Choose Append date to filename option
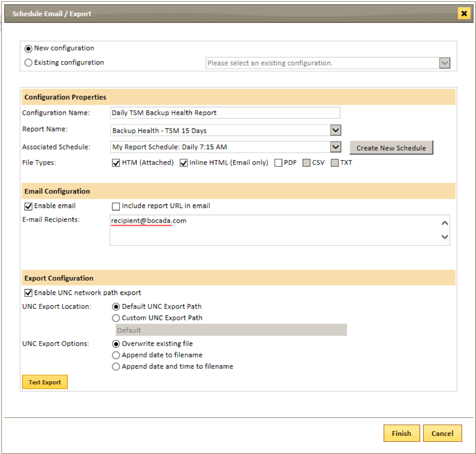This screenshot has width=476, height=454. click(x=116, y=355)
